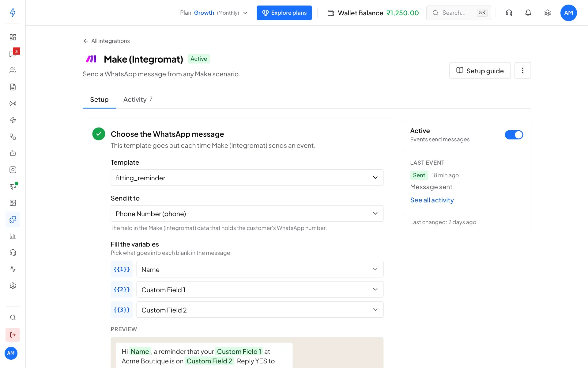
Task: Click the Wallet Balance ₹1,250.00 amount
Action: (x=402, y=13)
